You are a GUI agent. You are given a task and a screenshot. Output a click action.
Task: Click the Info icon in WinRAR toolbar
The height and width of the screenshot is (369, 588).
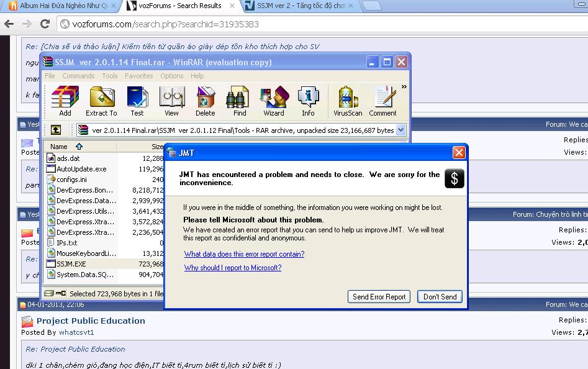(x=308, y=101)
